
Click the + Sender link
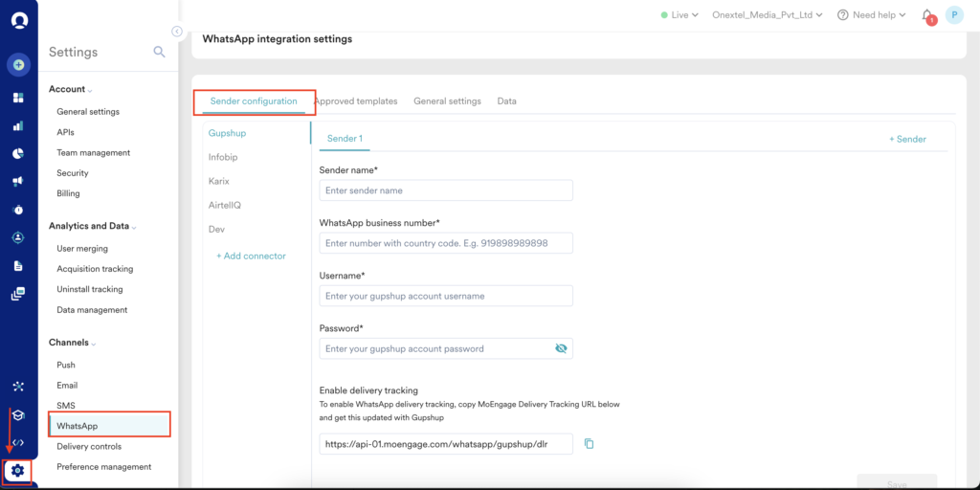pyautogui.click(x=907, y=140)
